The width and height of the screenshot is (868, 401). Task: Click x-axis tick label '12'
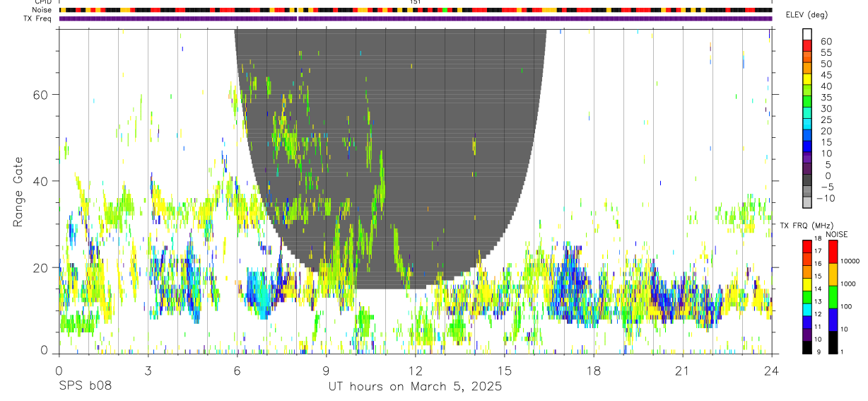coord(416,371)
